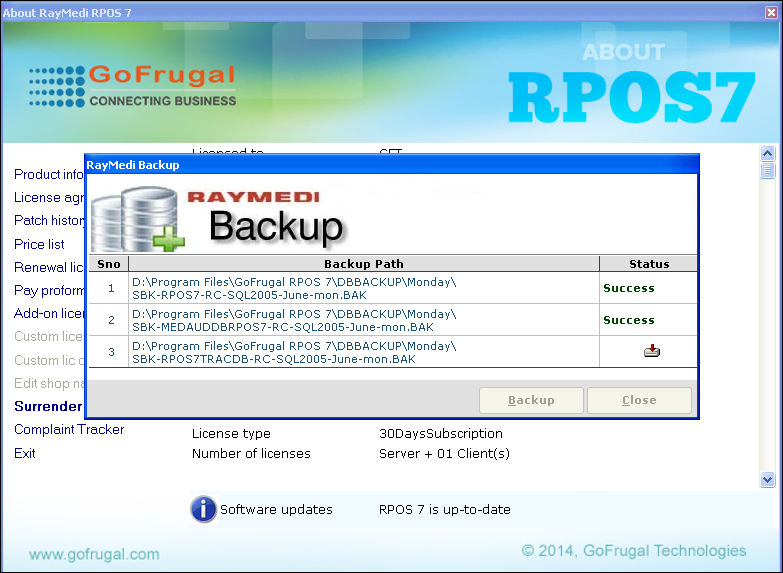Select the SBK-MEDAUDDBRPOS7 backup path row
Image resolution: width=783 pixels, height=573 pixels.
point(364,320)
